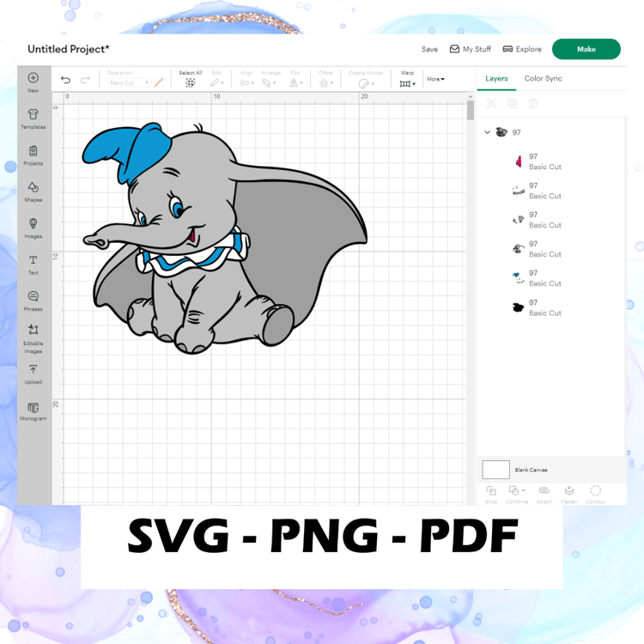
Task: Select the second 97 Basic Cut layer
Action: pos(550,191)
